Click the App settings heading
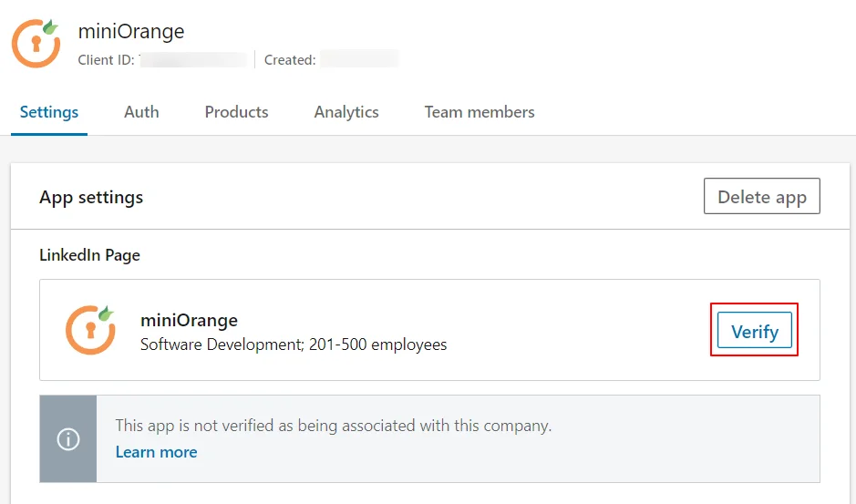This screenshot has width=856, height=504. (x=91, y=197)
